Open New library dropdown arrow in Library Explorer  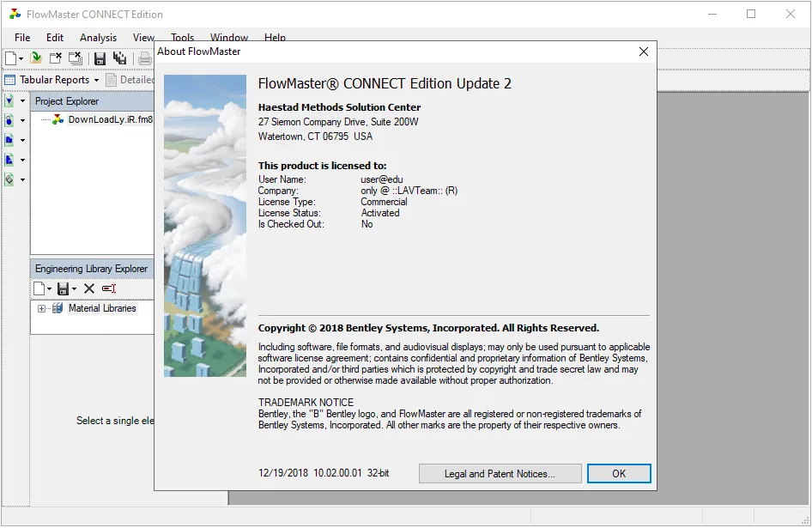(49, 288)
